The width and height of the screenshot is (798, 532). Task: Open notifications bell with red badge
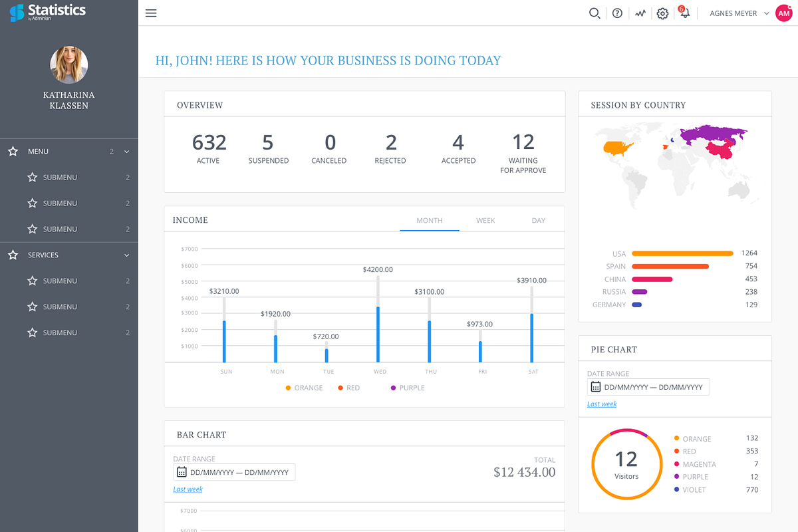coord(684,13)
